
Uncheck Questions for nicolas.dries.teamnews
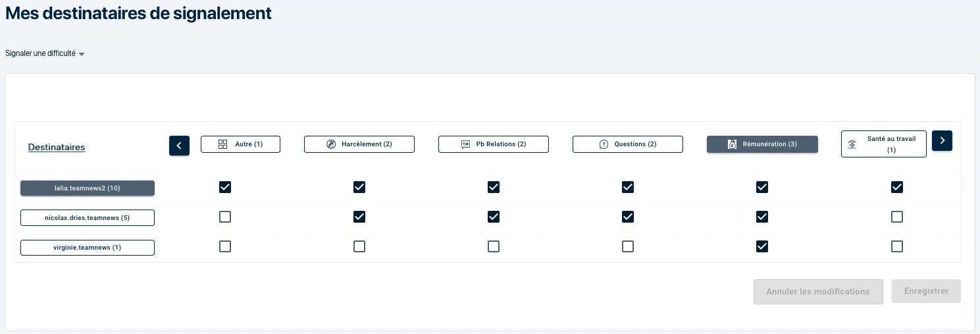coord(628,217)
